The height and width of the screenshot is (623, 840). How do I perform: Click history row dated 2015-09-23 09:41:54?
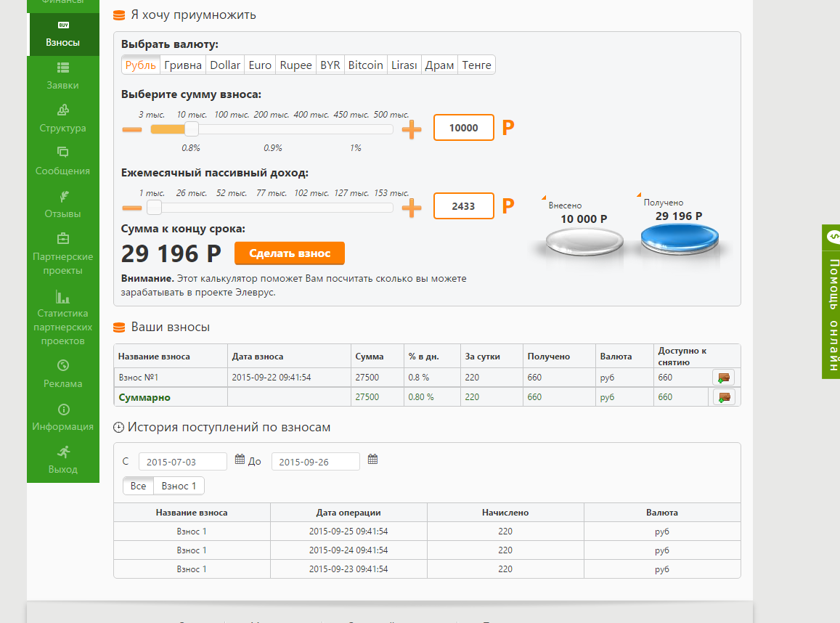tap(427, 569)
